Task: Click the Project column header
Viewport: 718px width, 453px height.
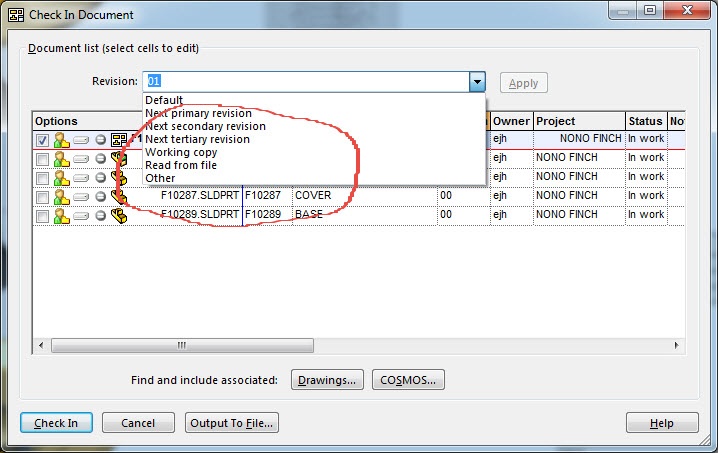Action: [579, 121]
